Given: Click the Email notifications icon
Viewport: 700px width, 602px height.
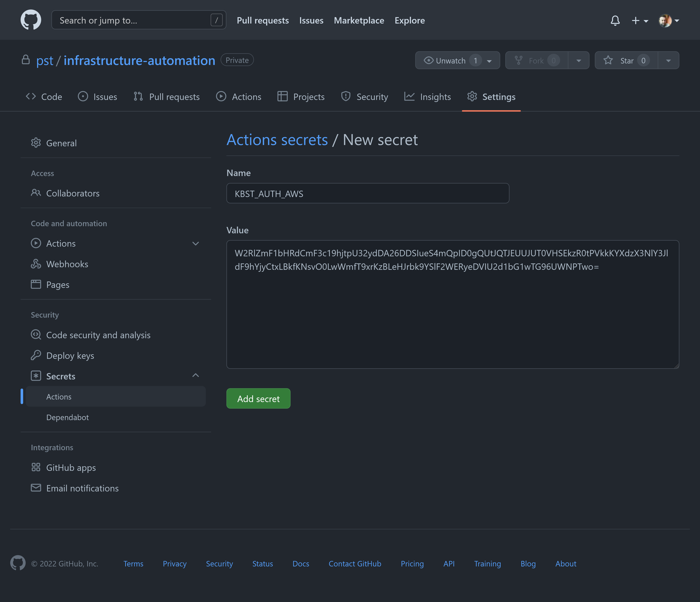Looking at the screenshot, I should click(x=36, y=488).
